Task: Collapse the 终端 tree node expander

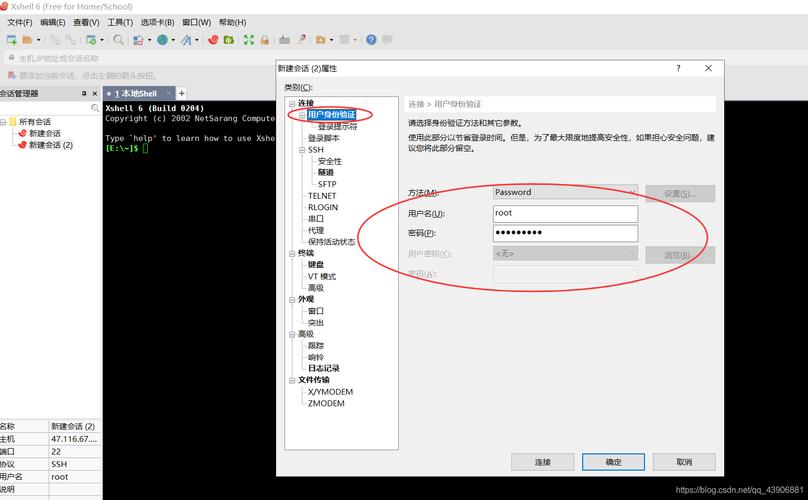Action: [292, 253]
